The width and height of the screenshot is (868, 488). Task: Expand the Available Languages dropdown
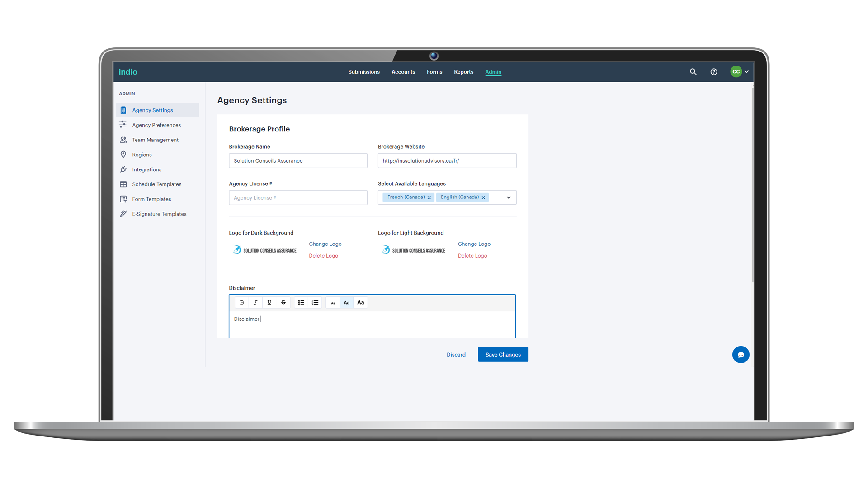point(509,197)
